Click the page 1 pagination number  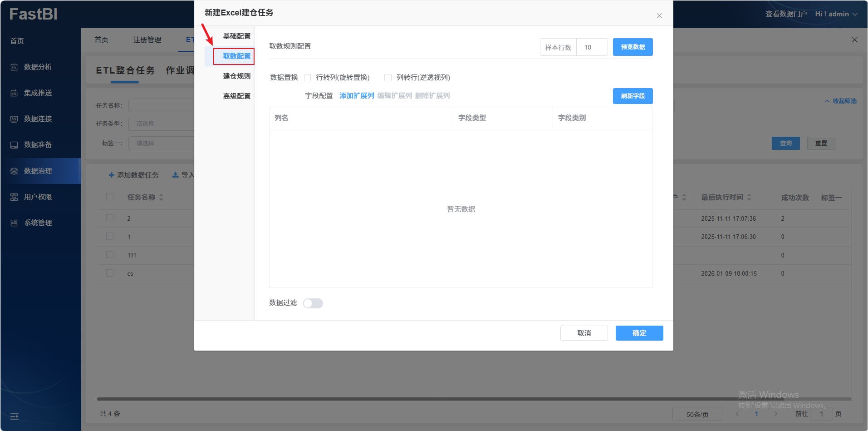(x=756, y=414)
